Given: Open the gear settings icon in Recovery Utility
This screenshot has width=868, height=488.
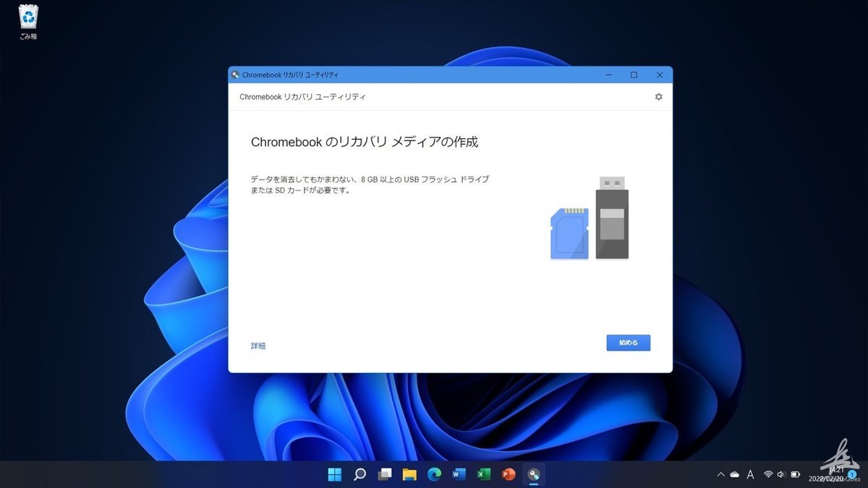Looking at the screenshot, I should [658, 96].
